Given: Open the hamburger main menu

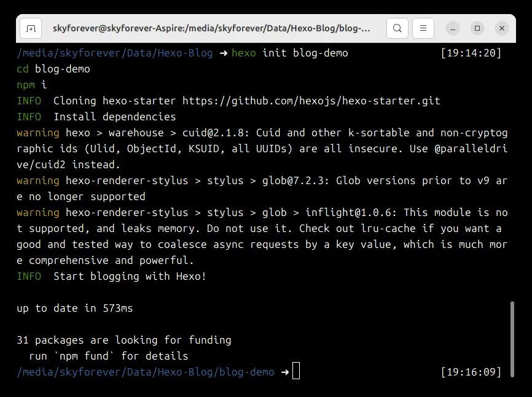Looking at the screenshot, I should click(x=423, y=28).
